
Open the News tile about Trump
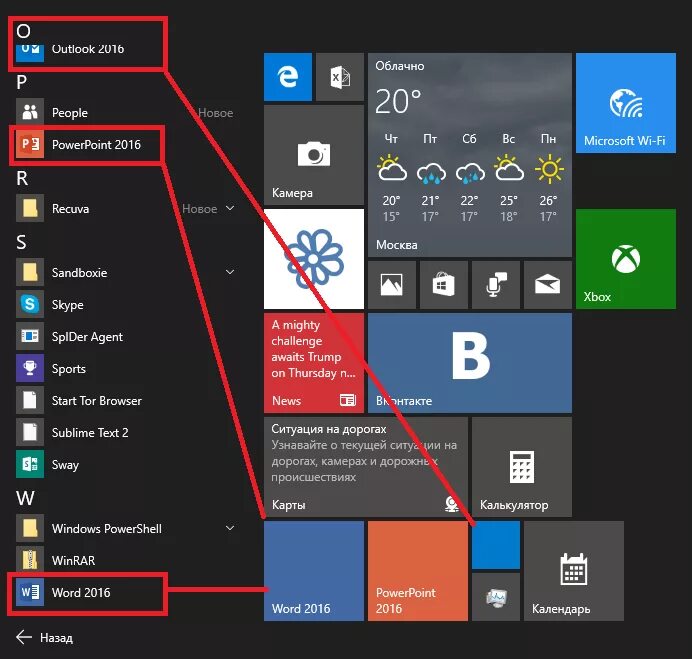click(314, 363)
